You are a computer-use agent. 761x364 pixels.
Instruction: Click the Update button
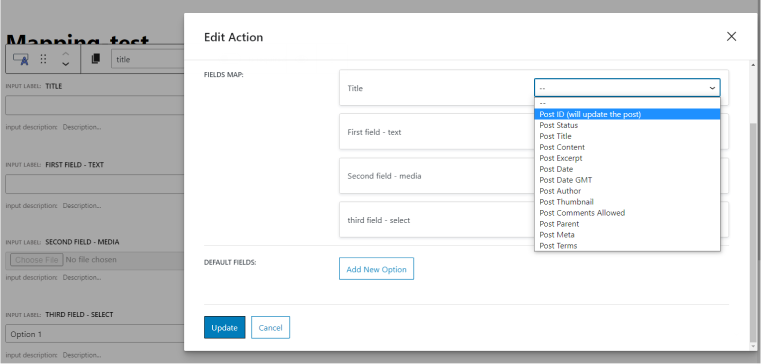tap(224, 328)
